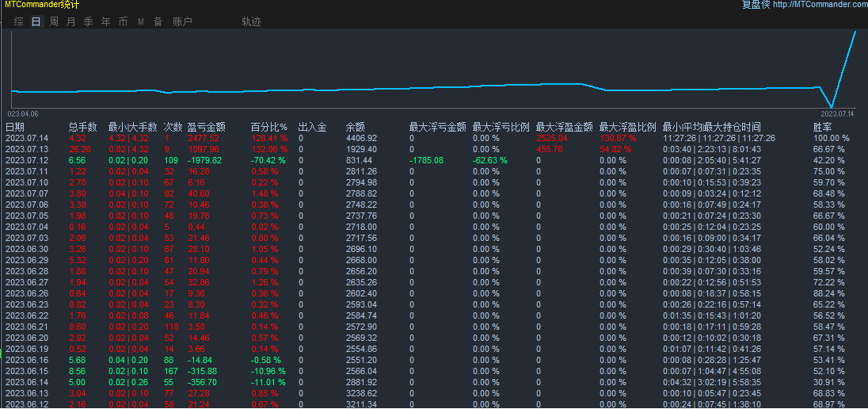Click the floating profit ratio 54.82 %
Screen dimensions: 868x409
[616, 149]
